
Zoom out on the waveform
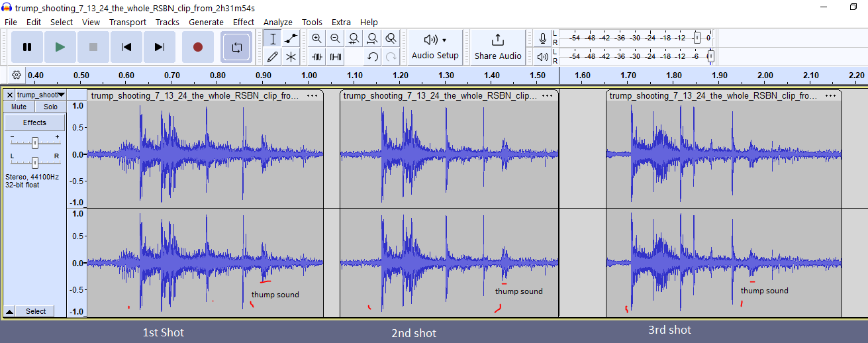[x=336, y=38]
